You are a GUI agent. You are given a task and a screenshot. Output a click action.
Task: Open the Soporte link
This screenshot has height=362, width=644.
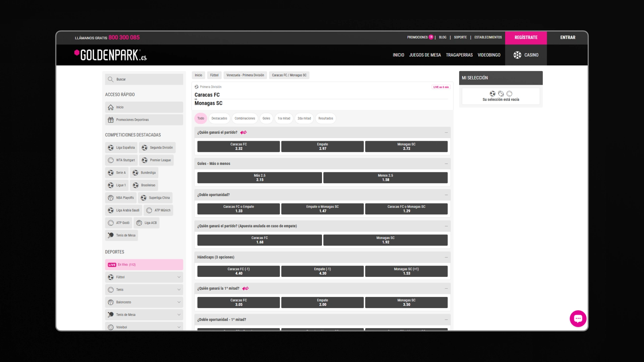pos(460,37)
